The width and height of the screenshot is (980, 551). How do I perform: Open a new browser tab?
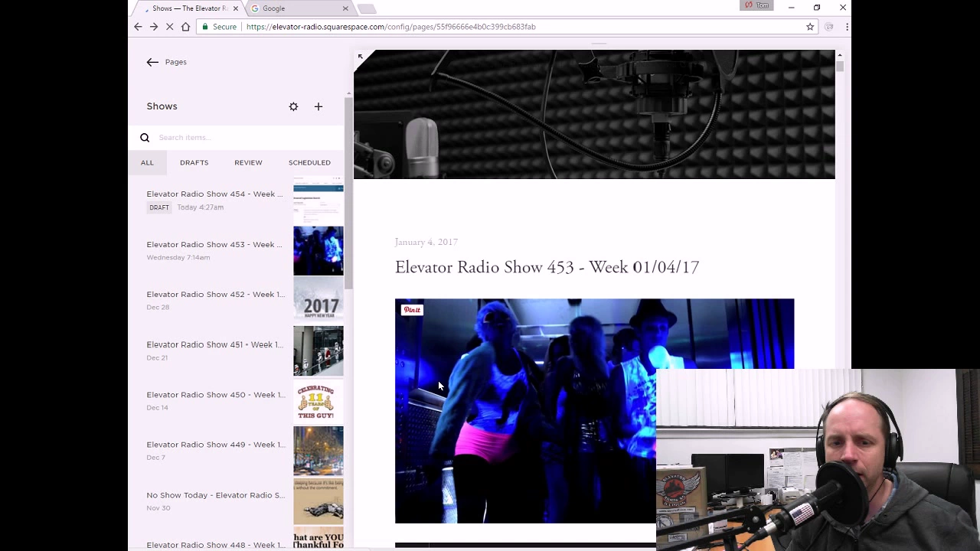[x=367, y=8]
